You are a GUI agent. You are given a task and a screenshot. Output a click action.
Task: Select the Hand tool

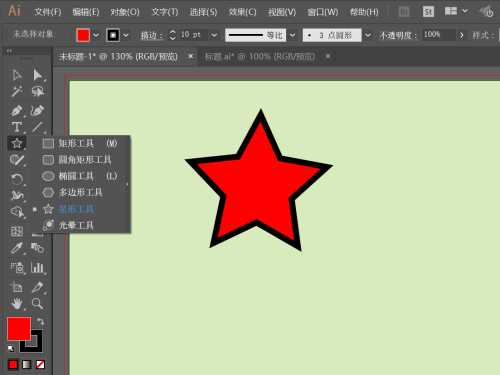click(17, 303)
